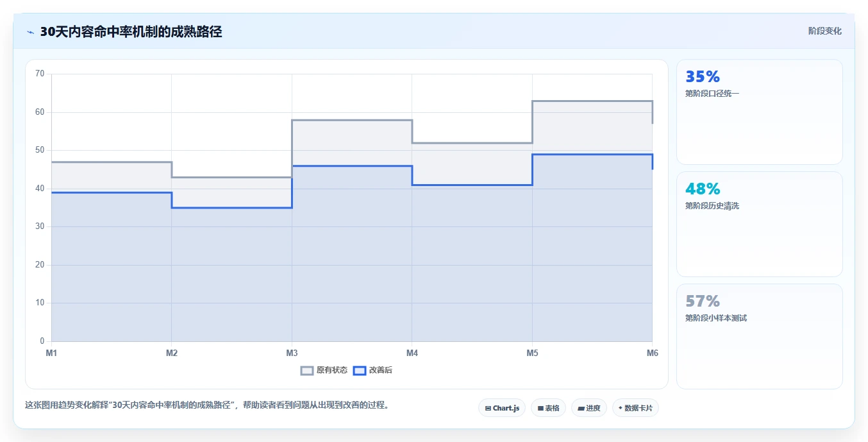This screenshot has height=442, width=868.
Task: Click the gray 原有状态 legend swatch
Action: (307, 370)
